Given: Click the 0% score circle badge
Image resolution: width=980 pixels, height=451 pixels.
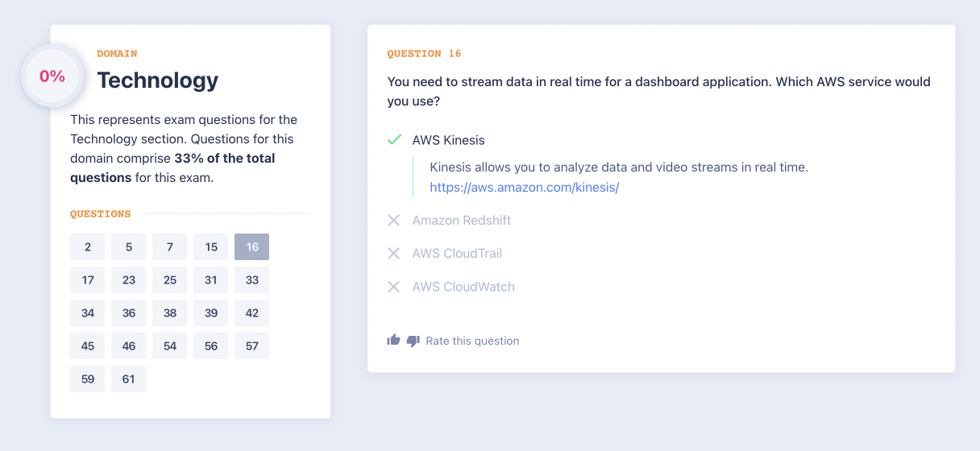Looking at the screenshot, I should tap(52, 77).
